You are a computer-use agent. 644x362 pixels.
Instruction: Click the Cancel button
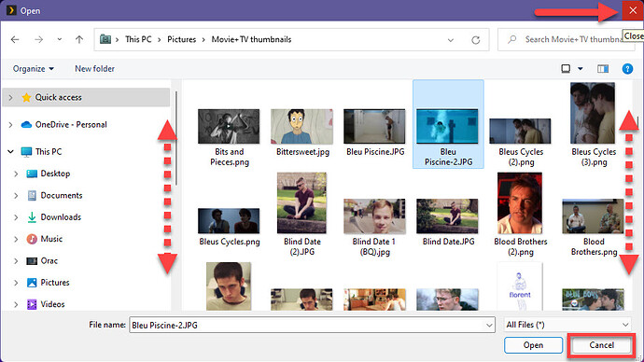click(x=602, y=345)
